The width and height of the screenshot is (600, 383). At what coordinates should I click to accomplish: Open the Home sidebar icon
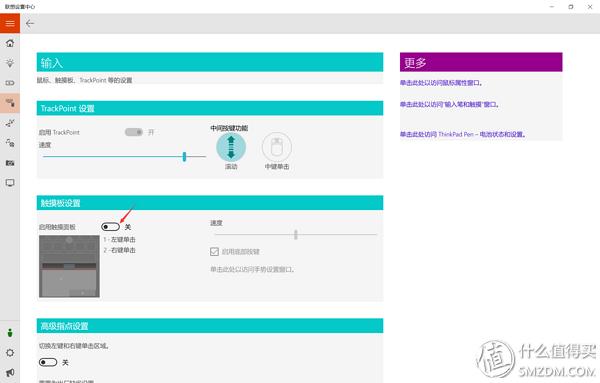click(x=10, y=43)
